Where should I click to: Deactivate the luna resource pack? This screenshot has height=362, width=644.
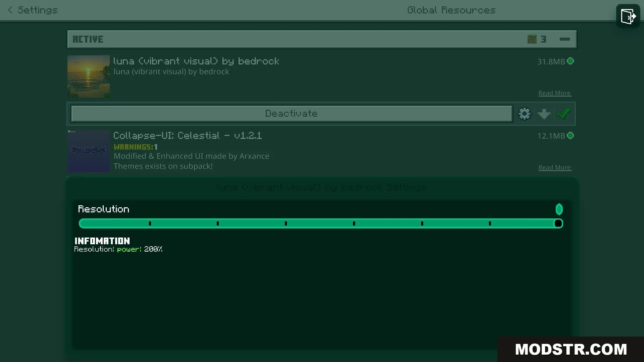tap(292, 114)
